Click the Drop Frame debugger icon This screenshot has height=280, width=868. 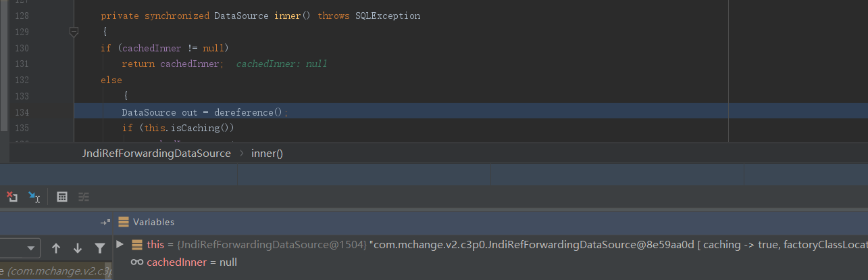coord(12,197)
